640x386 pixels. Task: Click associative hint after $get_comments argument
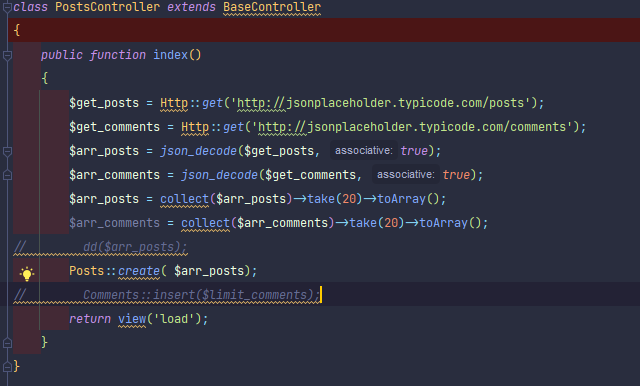(x=406, y=175)
